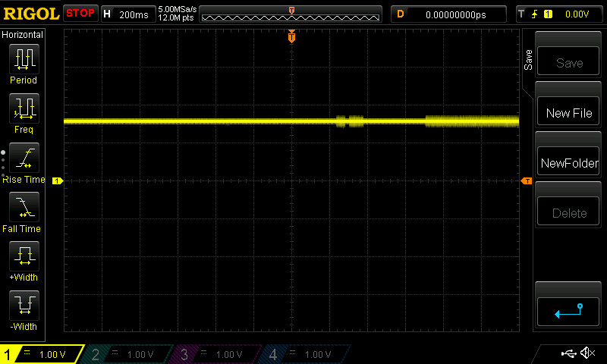Click the 200ms horizontal timebase value
The width and height of the screenshot is (607, 364).
coord(134,15)
